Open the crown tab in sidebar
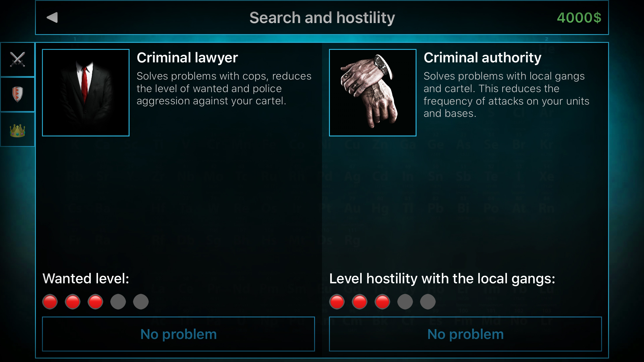 click(x=17, y=130)
